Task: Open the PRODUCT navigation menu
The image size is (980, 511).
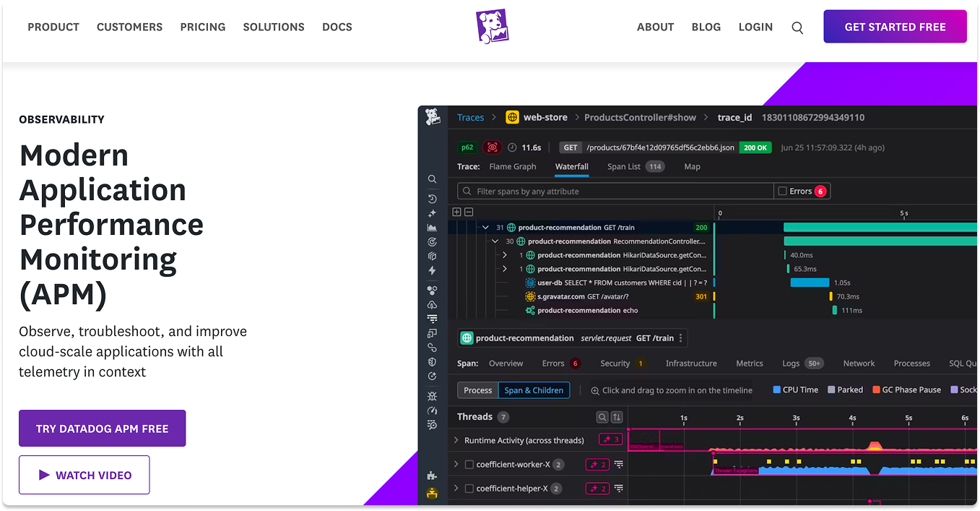Action: 53,27
